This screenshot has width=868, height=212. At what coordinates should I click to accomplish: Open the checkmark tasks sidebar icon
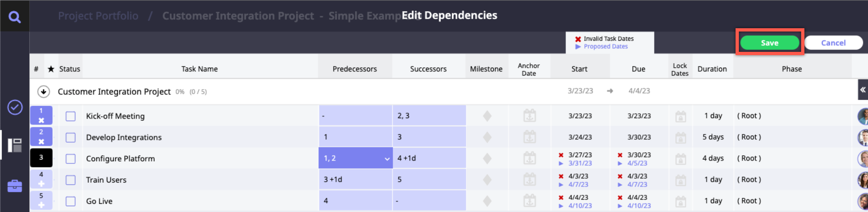15,107
